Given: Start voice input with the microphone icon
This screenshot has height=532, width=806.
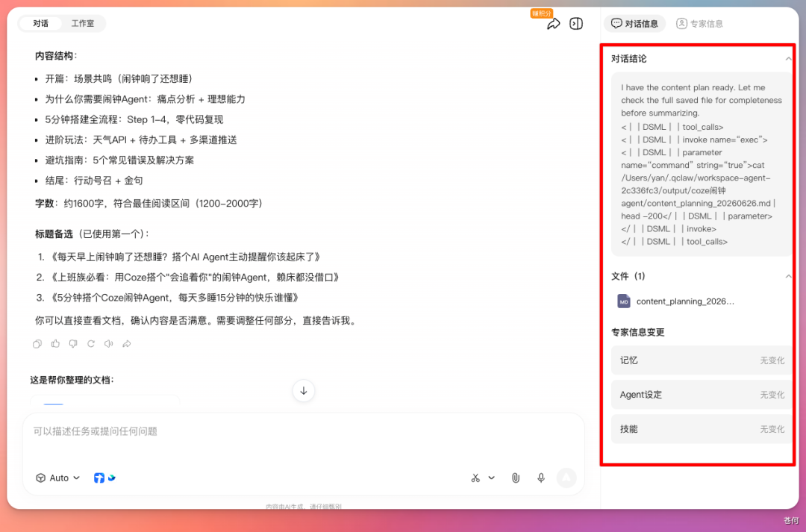Looking at the screenshot, I should pos(541,478).
